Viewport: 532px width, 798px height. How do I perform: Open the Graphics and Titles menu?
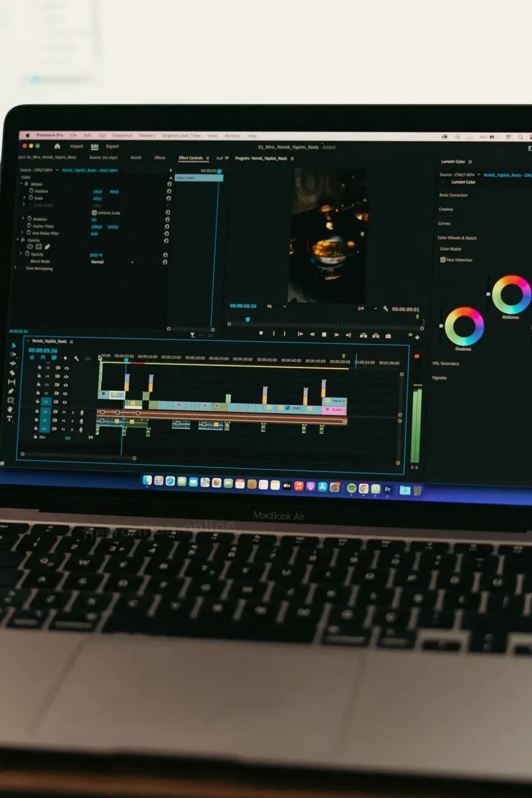[181, 135]
